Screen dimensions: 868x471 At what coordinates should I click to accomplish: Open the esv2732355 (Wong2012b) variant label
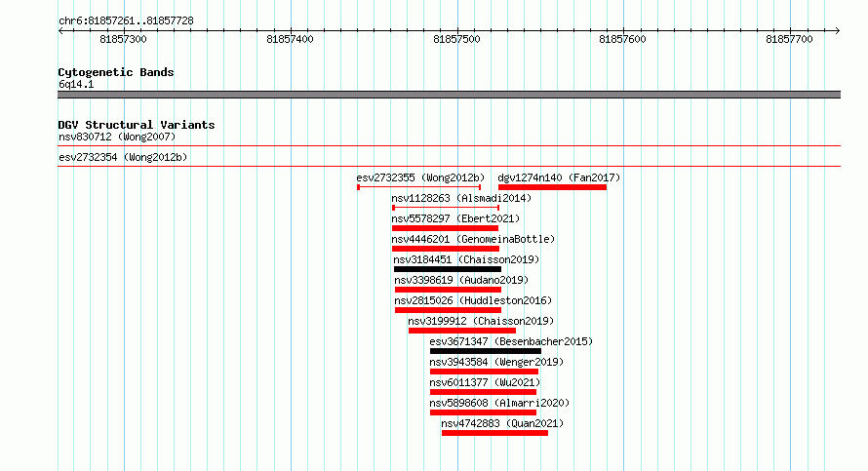420,177
